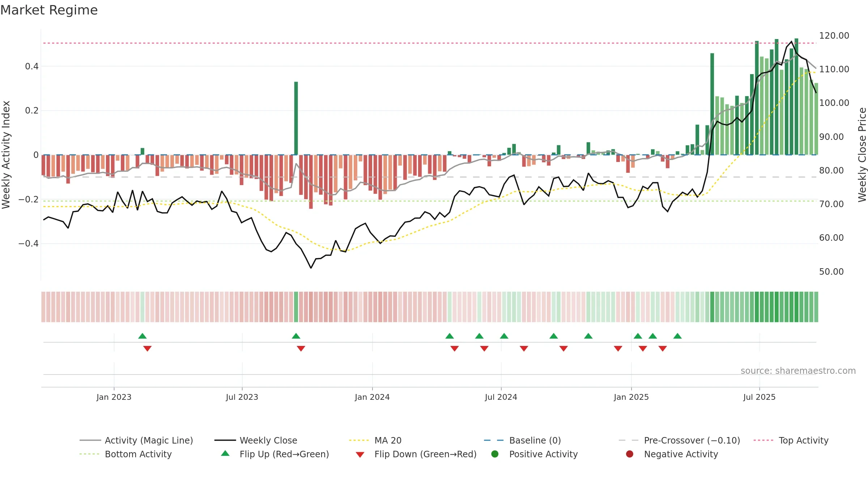This screenshot has width=868, height=488.
Task: Click the 70.00 price axis tick label
Action: click(831, 204)
